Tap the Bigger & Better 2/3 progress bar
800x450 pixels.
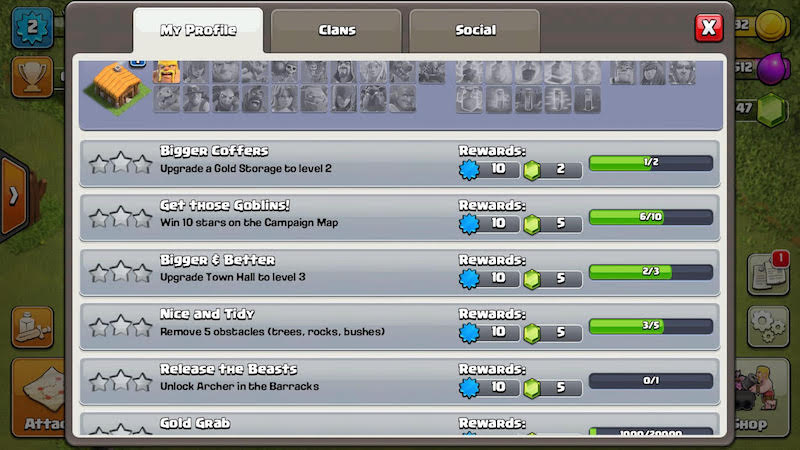(651, 271)
